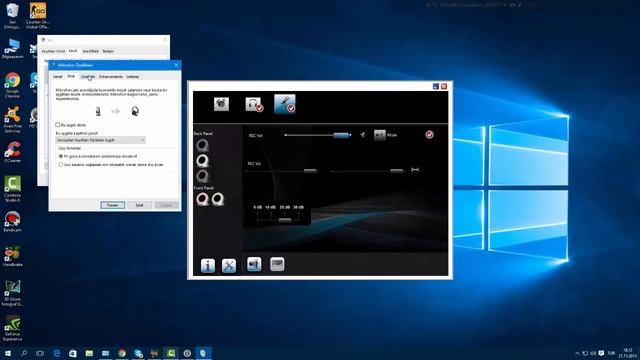Open the Windows Start menu

coord(7,353)
